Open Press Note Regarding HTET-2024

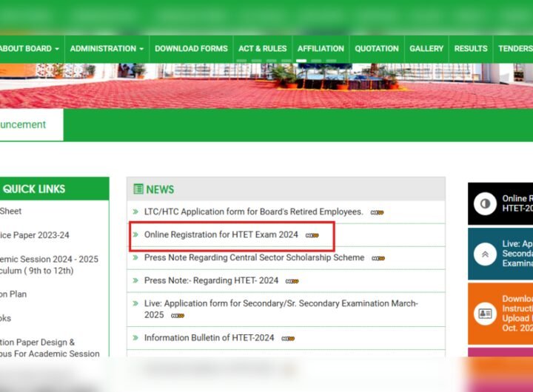[211, 280]
